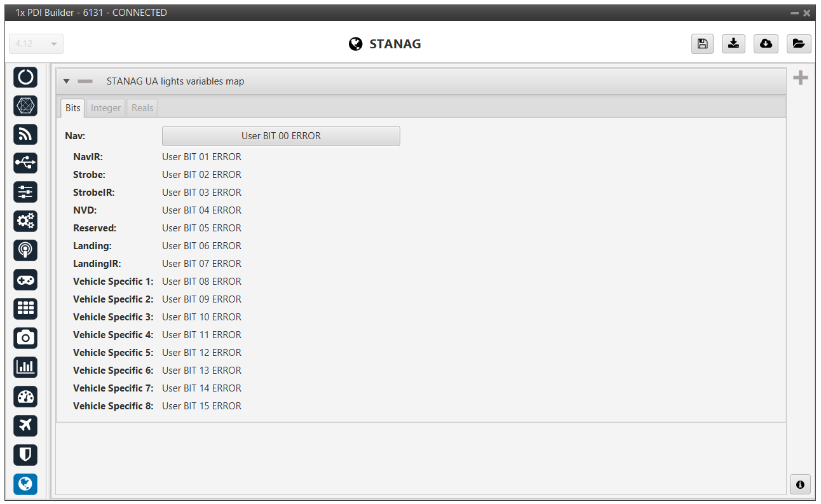The height and width of the screenshot is (504, 821).
Task: Switch to the Bits tab
Action: pyautogui.click(x=73, y=108)
